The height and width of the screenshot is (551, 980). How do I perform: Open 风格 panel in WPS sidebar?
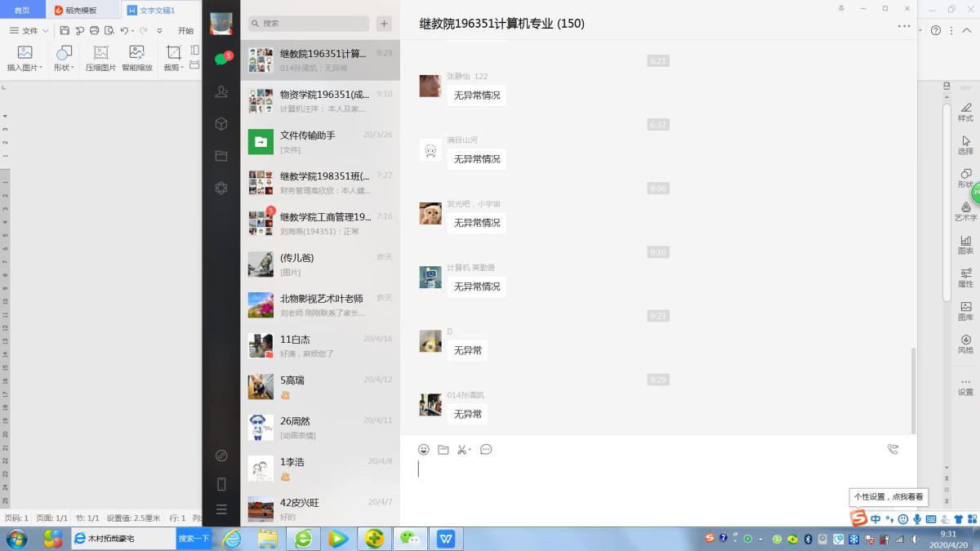[x=965, y=344]
